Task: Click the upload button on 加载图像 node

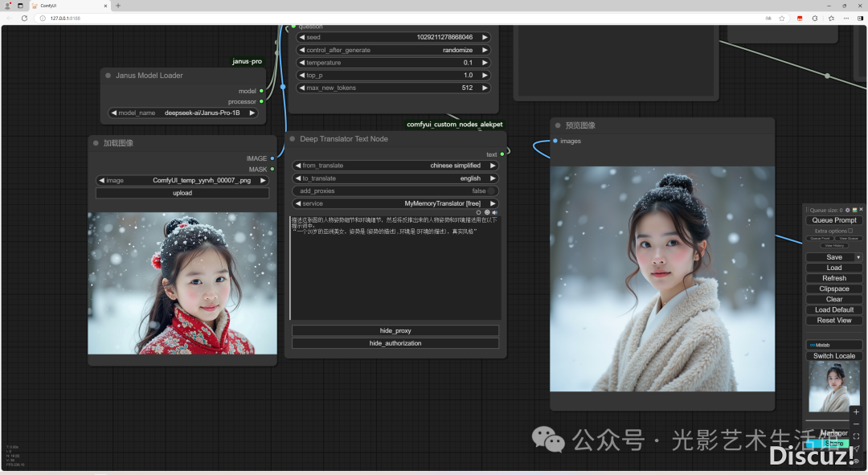Action: 182,193
